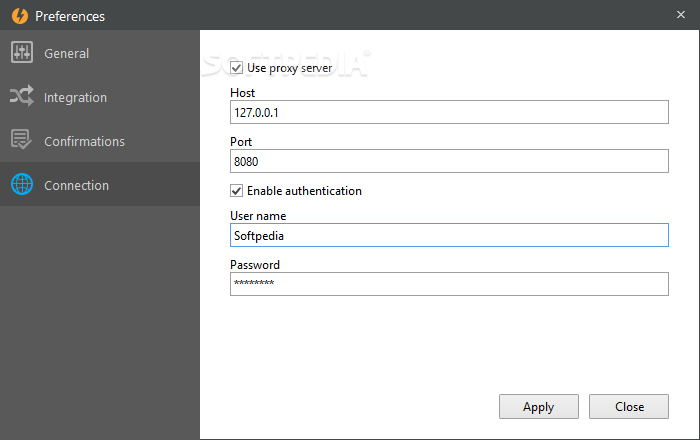The width and height of the screenshot is (700, 440).
Task: Close the Preferences window with X
Action: tap(681, 15)
